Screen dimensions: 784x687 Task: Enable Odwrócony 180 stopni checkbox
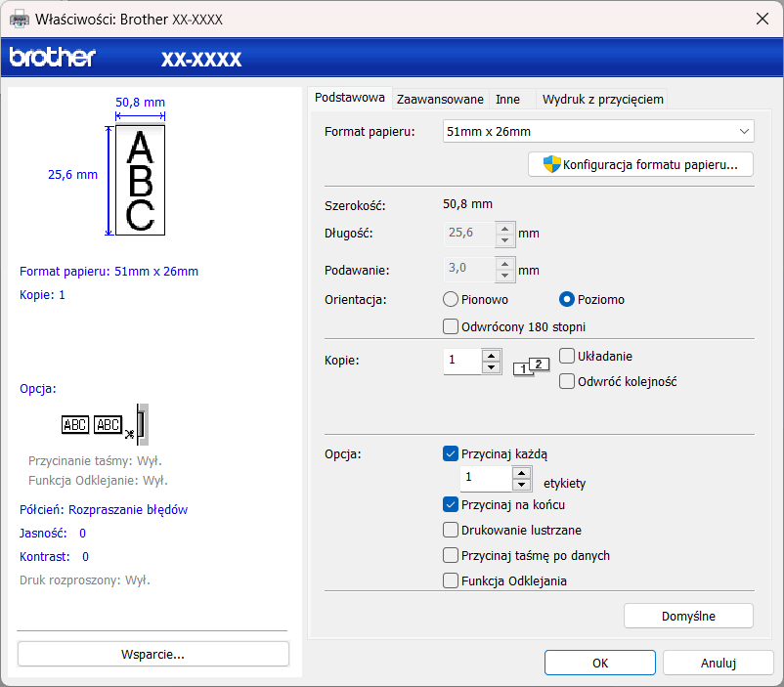[451, 327]
